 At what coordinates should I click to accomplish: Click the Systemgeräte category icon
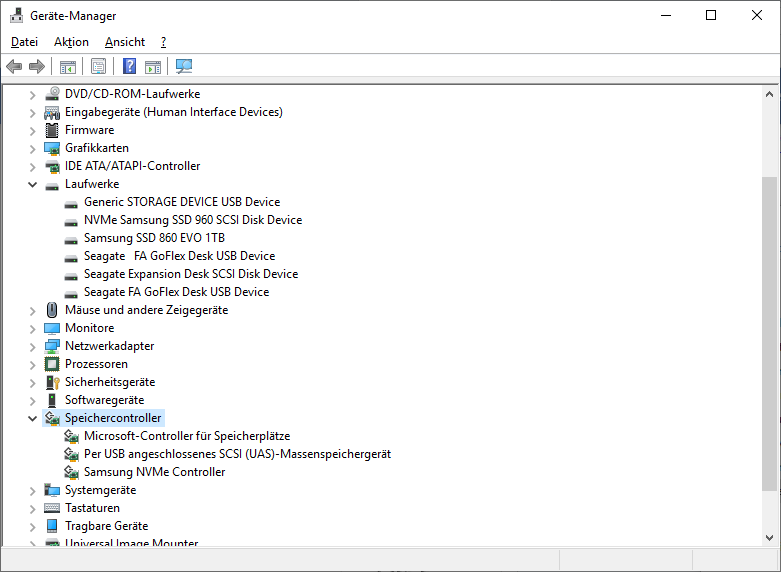pyautogui.click(x=52, y=490)
